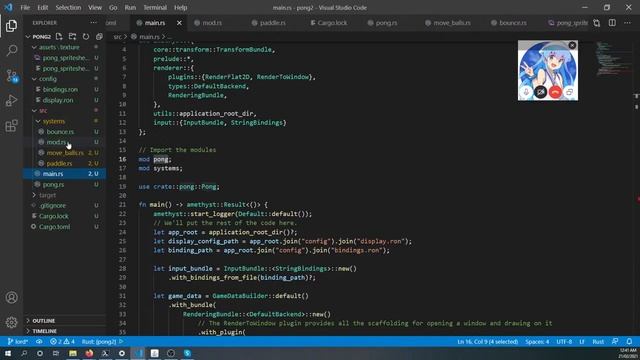Open the Explorer view in activity bar
Screen dimensions: 640x360
pos(11,26)
